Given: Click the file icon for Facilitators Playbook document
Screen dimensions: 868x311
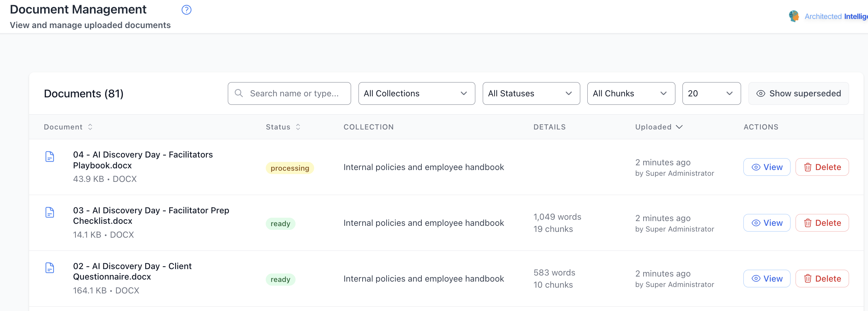Looking at the screenshot, I should pyautogui.click(x=50, y=157).
